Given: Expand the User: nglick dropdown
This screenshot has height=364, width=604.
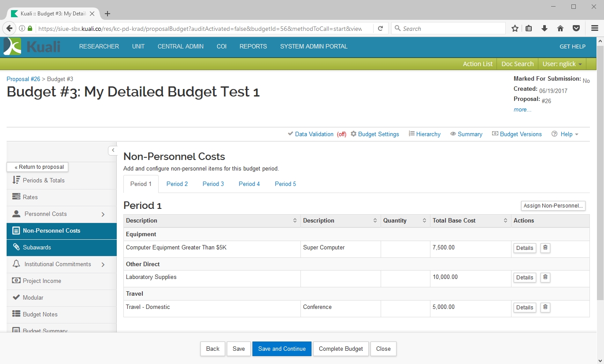Looking at the screenshot, I should (562, 64).
